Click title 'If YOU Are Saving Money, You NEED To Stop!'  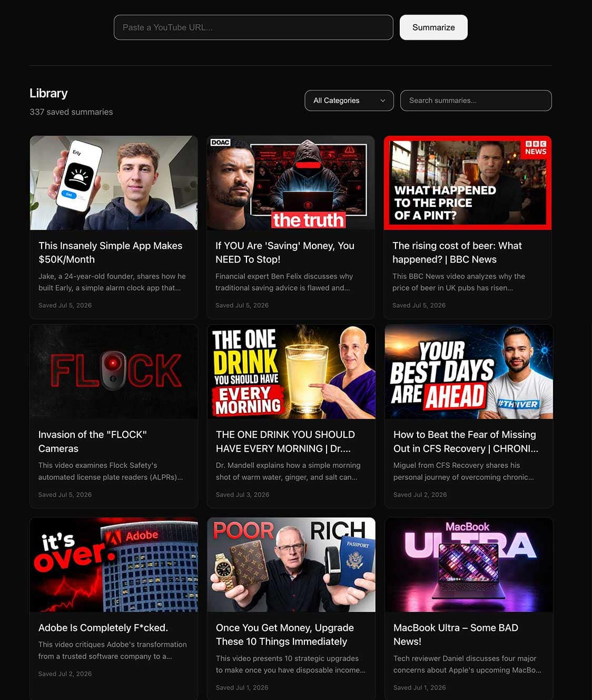coord(285,253)
